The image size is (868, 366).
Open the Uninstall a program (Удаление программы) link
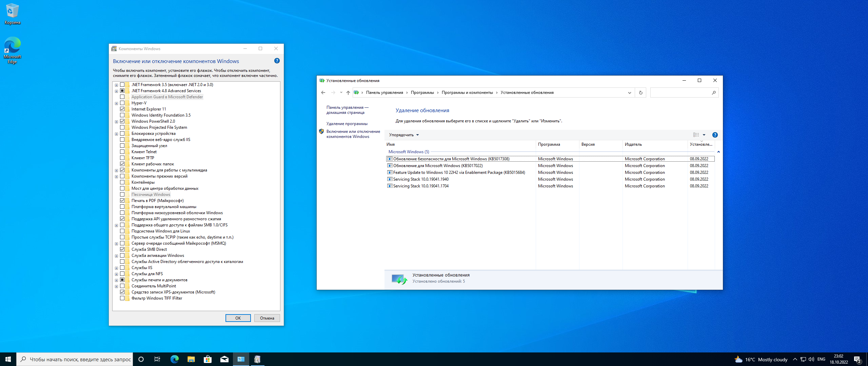tap(347, 124)
